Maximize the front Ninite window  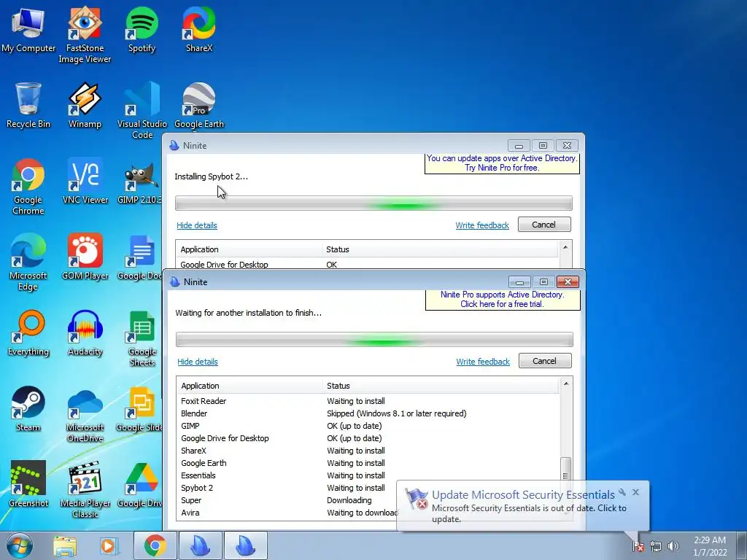tap(543, 282)
